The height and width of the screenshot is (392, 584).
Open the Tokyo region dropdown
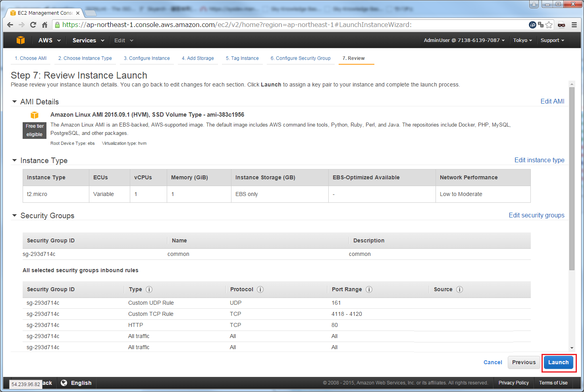(522, 40)
